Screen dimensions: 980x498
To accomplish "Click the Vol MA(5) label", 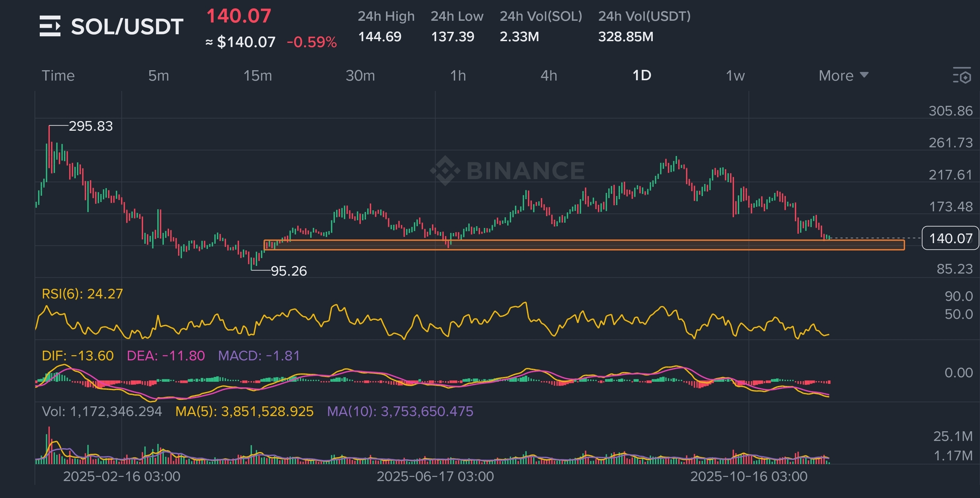I will pyautogui.click(x=244, y=411).
